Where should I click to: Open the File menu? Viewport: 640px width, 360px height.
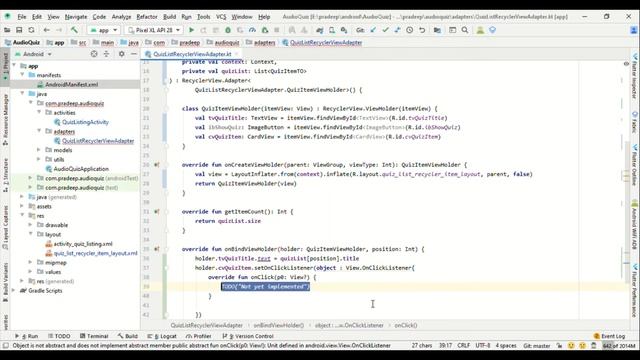[x=22, y=17]
